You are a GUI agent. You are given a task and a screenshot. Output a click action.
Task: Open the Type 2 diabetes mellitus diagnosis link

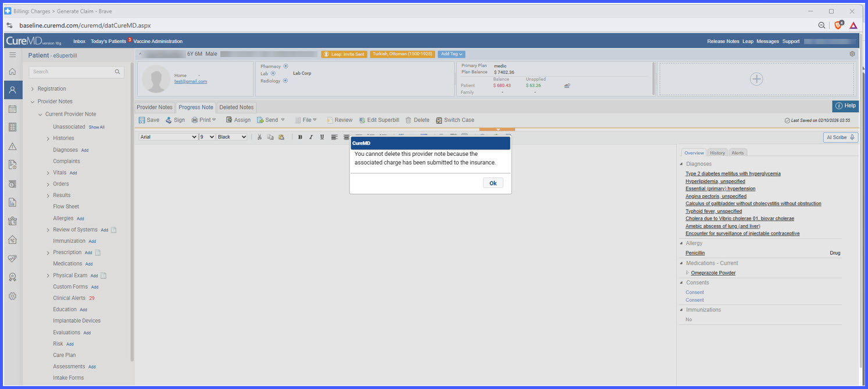point(733,174)
